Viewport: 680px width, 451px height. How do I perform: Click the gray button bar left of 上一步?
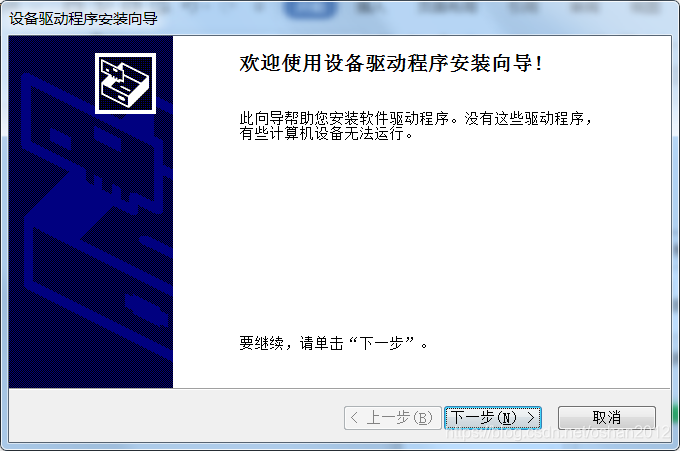point(173,416)
